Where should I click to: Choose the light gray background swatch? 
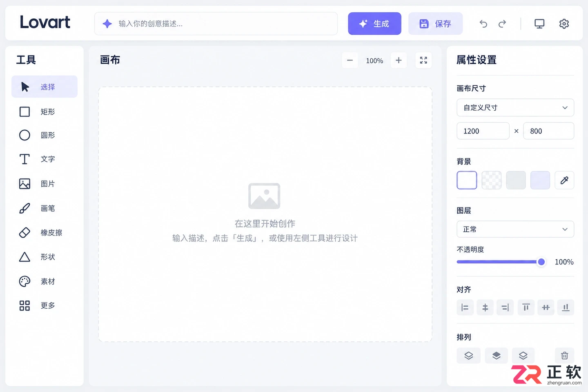[516, 180]
